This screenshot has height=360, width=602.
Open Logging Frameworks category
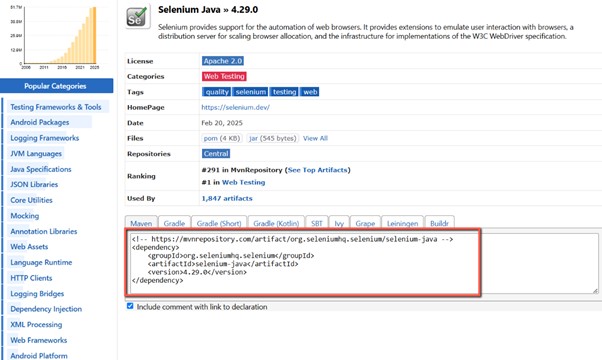coord(45,138)
